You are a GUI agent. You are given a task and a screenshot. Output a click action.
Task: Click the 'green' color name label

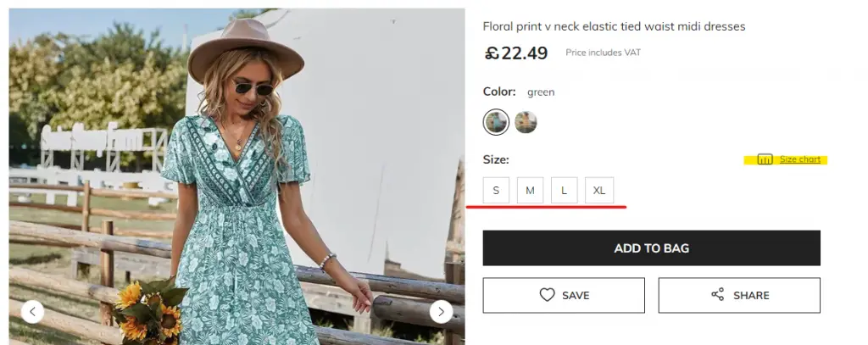(x=541, y=92)
